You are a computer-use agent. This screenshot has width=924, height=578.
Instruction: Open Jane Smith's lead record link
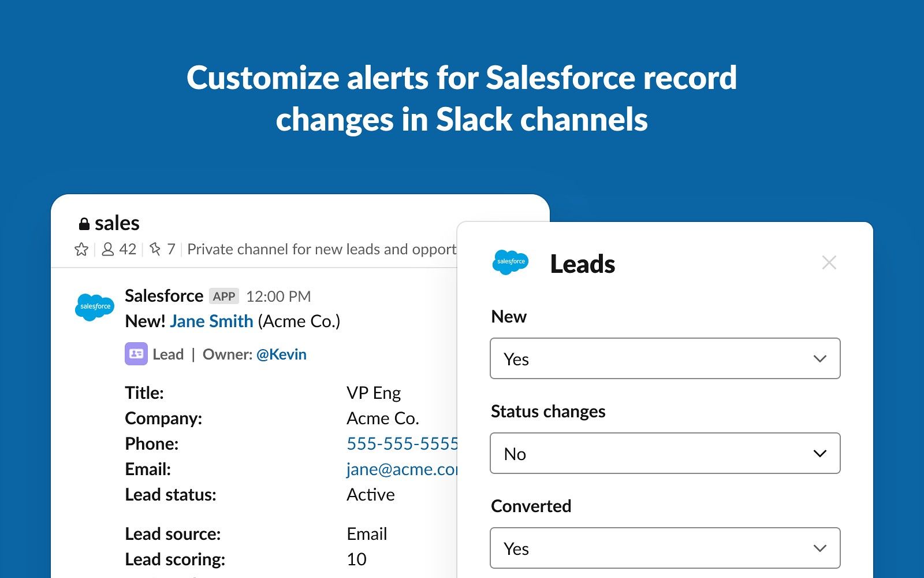coord(211,321)
